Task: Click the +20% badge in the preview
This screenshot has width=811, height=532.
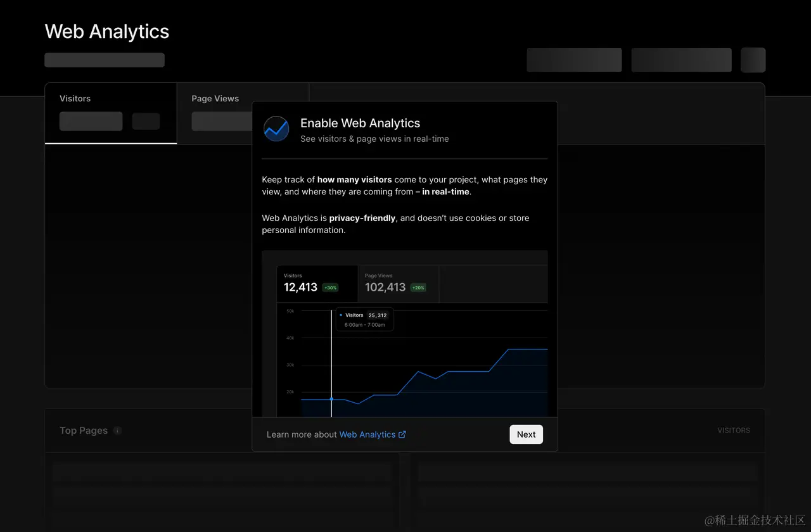Action: (x=418, y=288)
